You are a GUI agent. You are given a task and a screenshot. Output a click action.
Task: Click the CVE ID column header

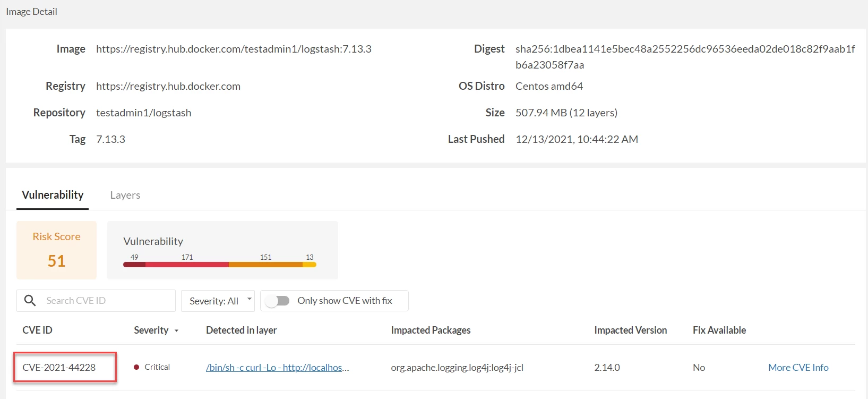(x=37, y=330)
